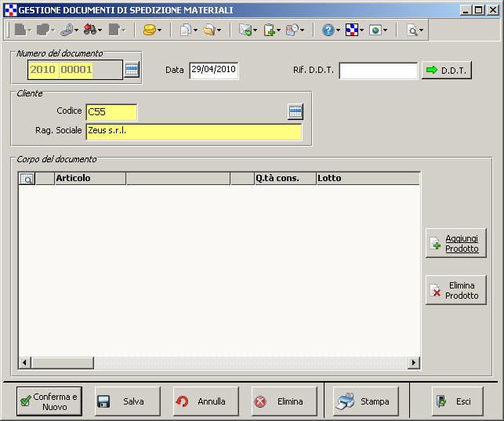Click the checkered flag toolbar icon

click(352, 30)
